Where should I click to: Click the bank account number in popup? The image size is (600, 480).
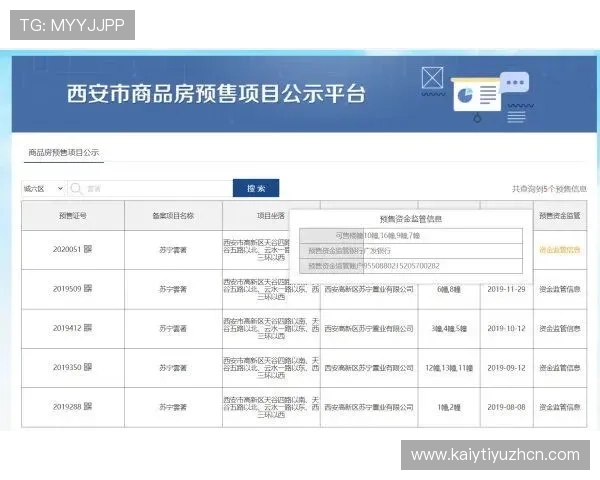click(401, 266)
